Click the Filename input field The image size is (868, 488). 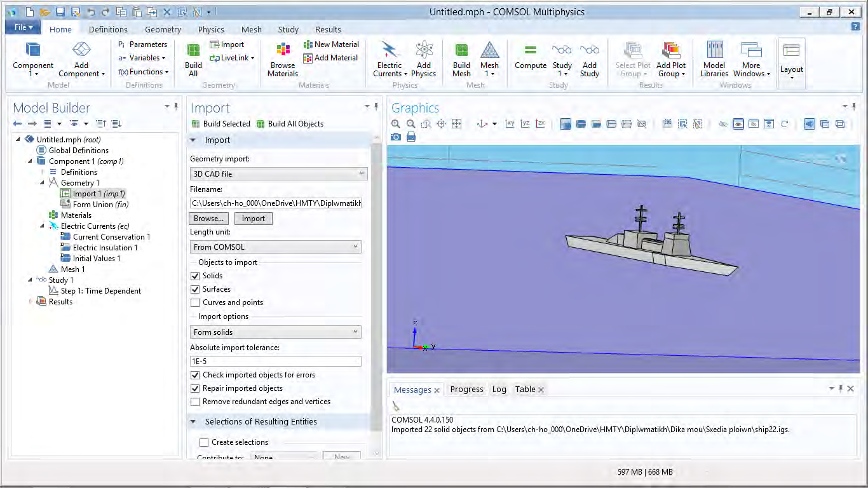coord(276,203)
